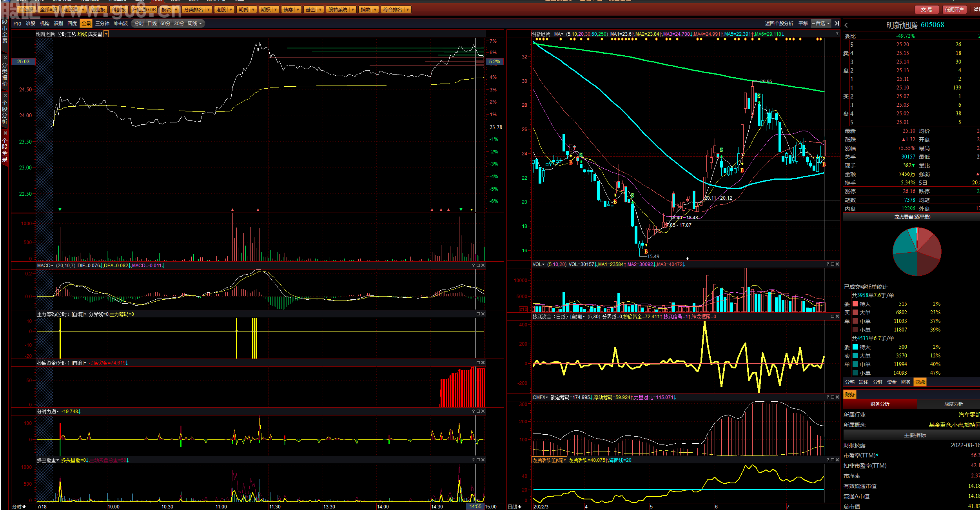
Task: Click the 14:55 time marker on axis
Action: tap(475, 506)
